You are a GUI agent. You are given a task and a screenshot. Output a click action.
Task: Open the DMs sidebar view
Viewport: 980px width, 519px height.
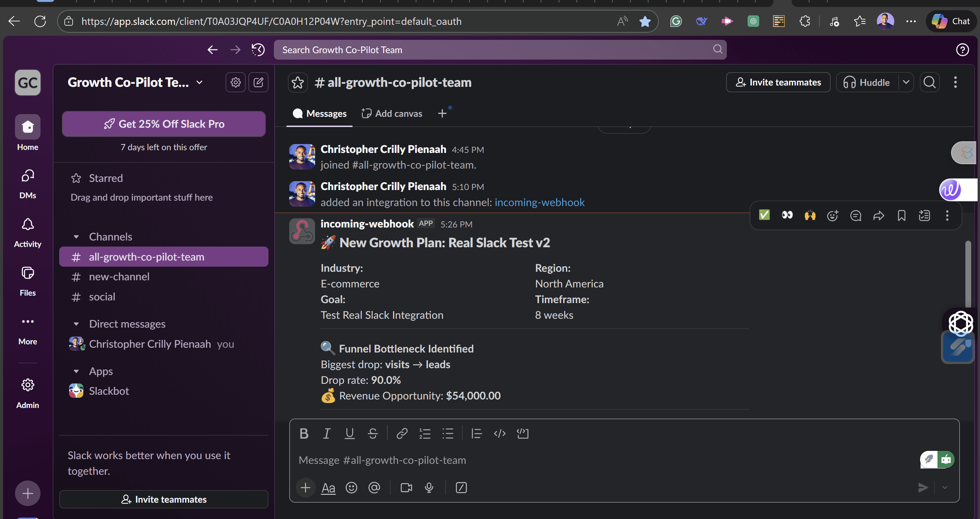(x=28, y=184)
